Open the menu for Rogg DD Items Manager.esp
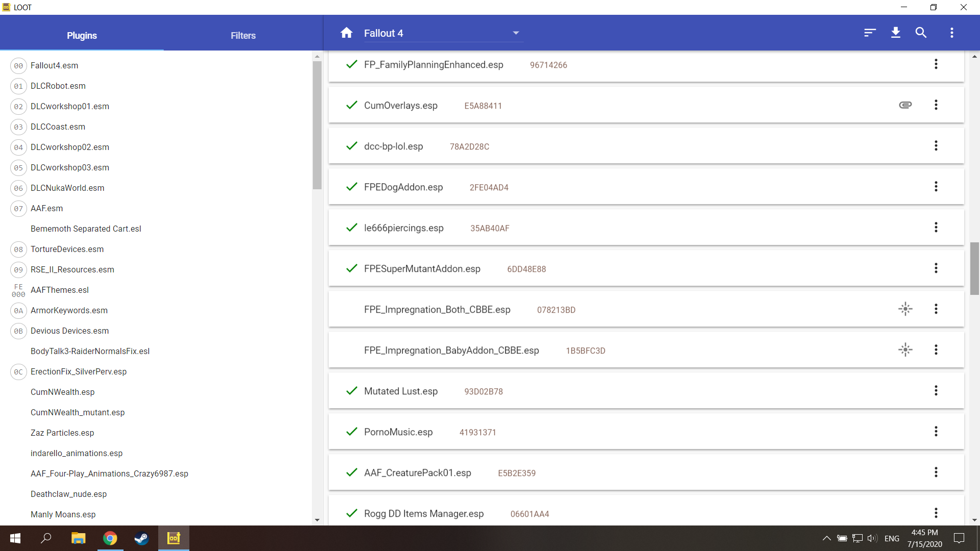This screenshot has width=980, height=551. coord(936,513)
